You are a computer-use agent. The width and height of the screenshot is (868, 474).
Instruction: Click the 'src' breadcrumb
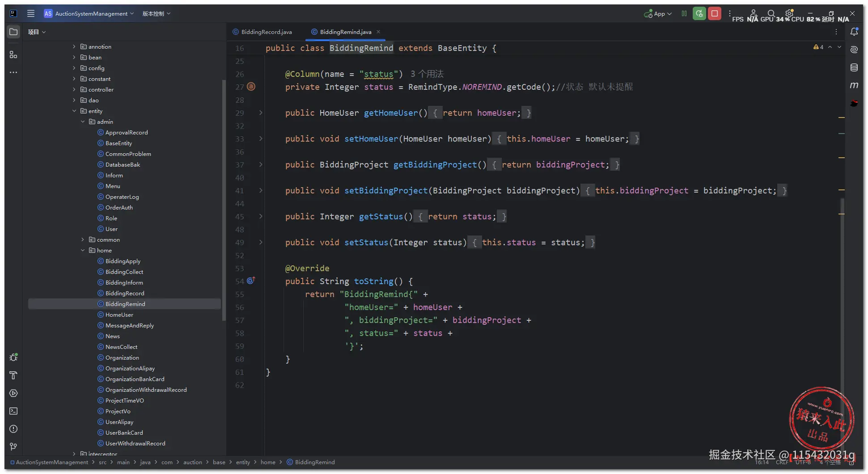(x=102, y=462)
